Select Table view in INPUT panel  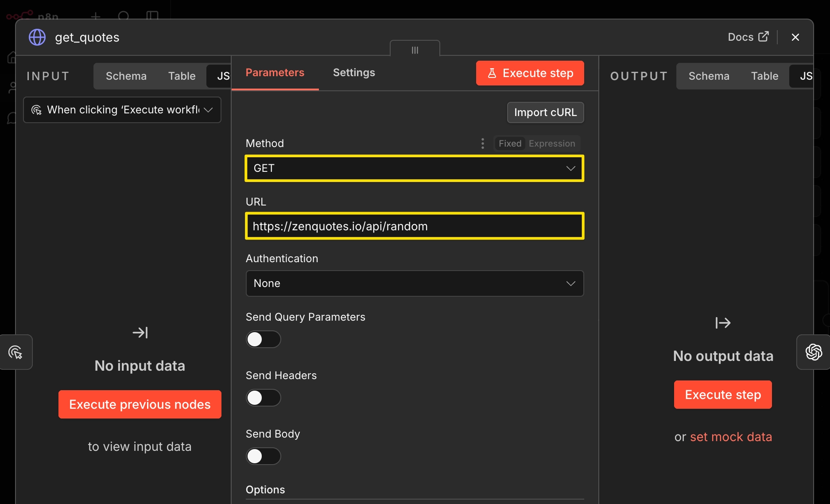[x=182, y=76]
